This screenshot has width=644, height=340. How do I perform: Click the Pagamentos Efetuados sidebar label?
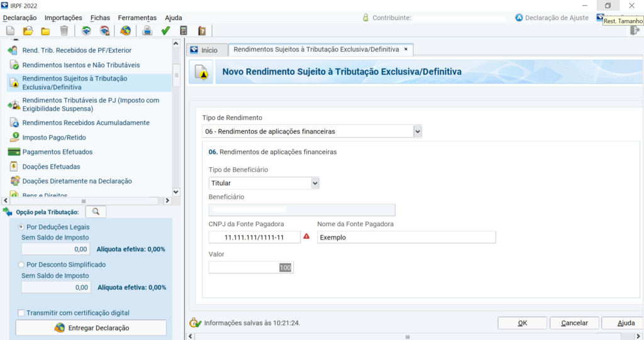coord(57,152)
